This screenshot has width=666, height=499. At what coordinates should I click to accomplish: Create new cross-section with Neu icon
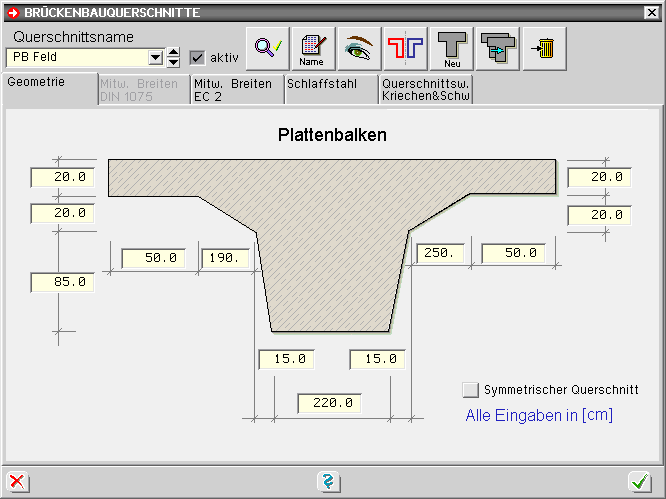pos(451,47)
